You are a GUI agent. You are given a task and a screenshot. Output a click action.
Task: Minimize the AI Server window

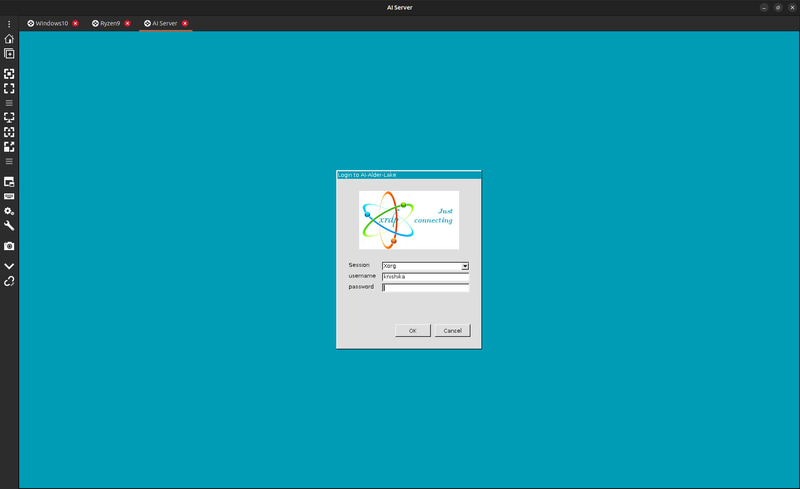764,8
